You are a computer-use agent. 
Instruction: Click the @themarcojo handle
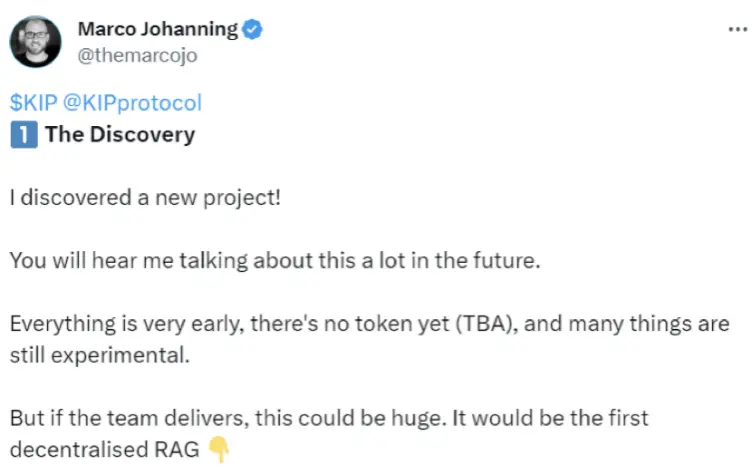point(137,56)
